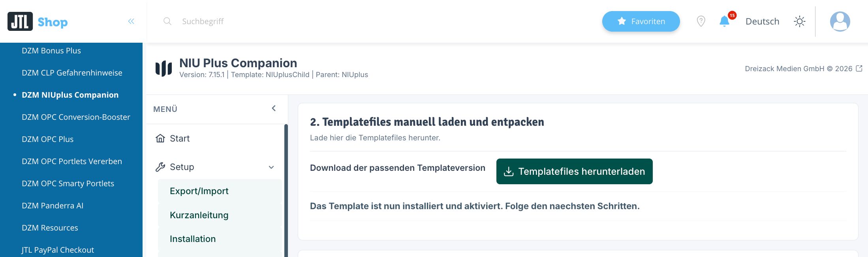Click the NIU Plus Companion logo icon
Image resolution: width=868 pixels, height=257 pixels.
point(163,68)
